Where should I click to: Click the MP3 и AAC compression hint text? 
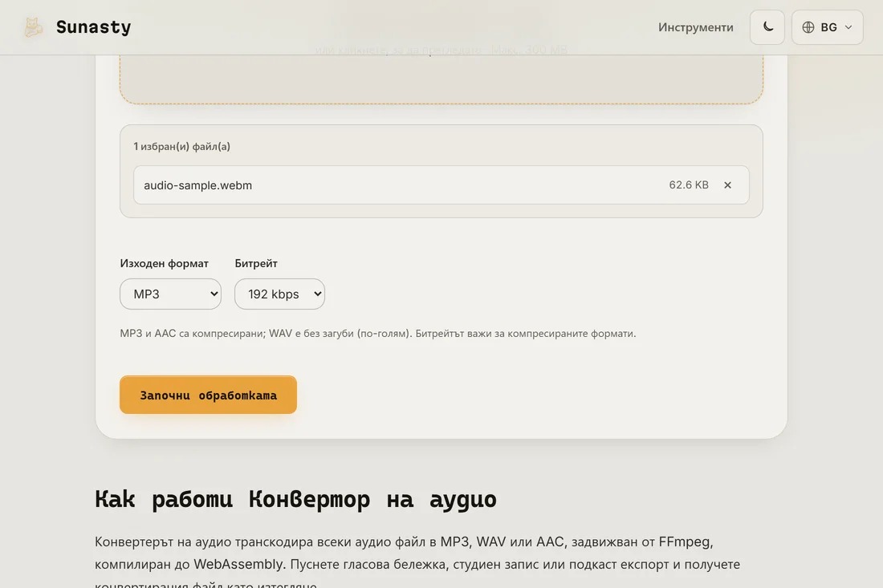coord(378,333)
